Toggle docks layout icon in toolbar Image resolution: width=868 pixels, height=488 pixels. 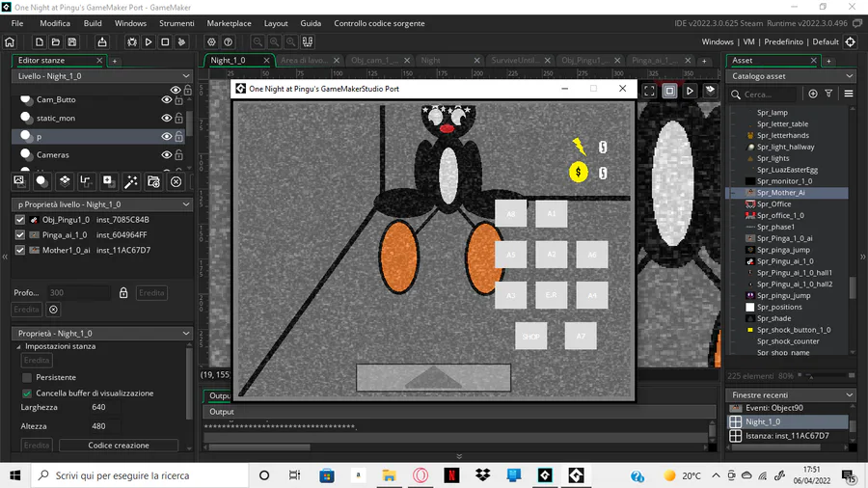tap(308, 42)
